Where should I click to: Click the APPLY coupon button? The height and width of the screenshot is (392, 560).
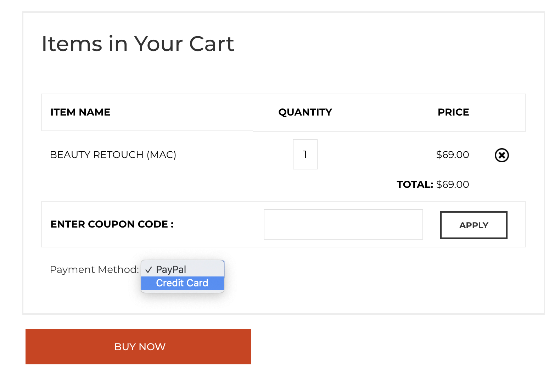click(474, 225)
